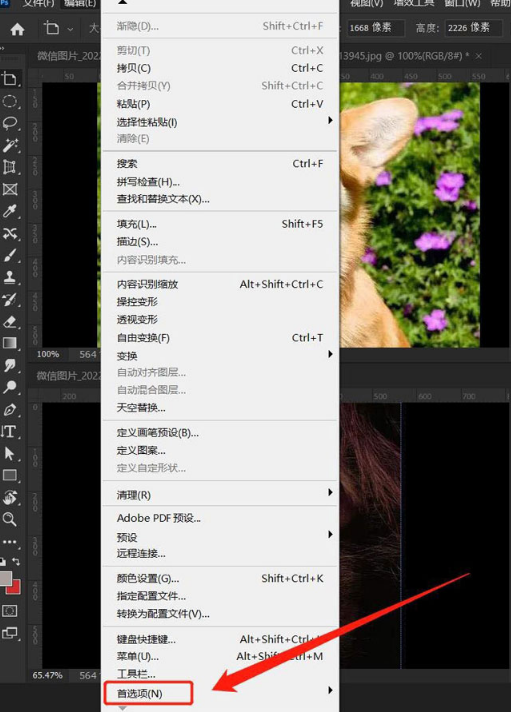Click the 高度 2226 像素 field
The width and height of the screenshot is (511, 712).
474,28
